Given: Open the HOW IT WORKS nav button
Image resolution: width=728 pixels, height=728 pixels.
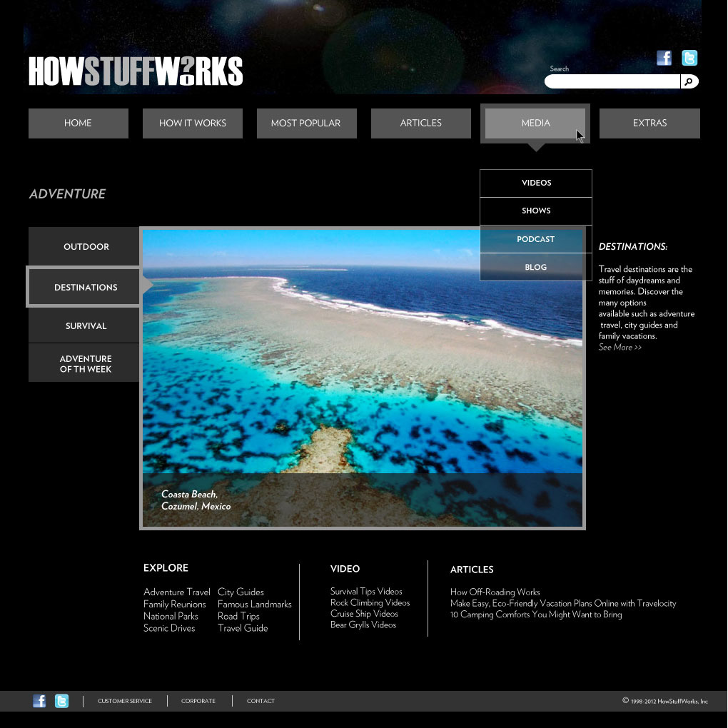Looking at the screenshot, I should pos(193,123).
